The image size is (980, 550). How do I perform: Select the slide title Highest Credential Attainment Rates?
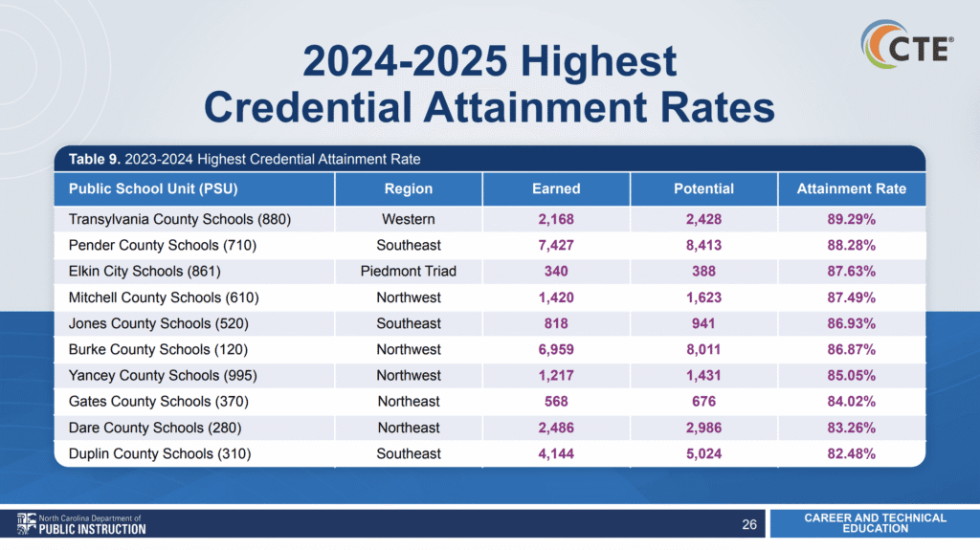pos(489,85)
